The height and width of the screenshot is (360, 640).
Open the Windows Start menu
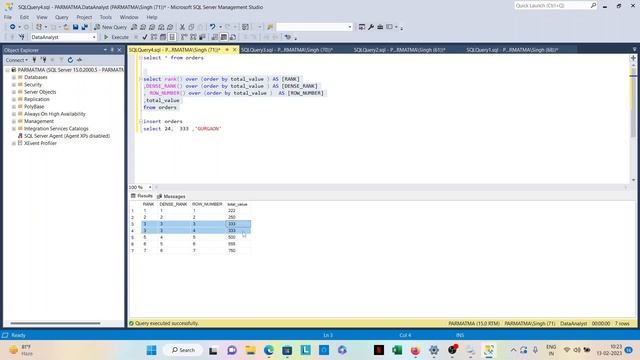point(151,350)
